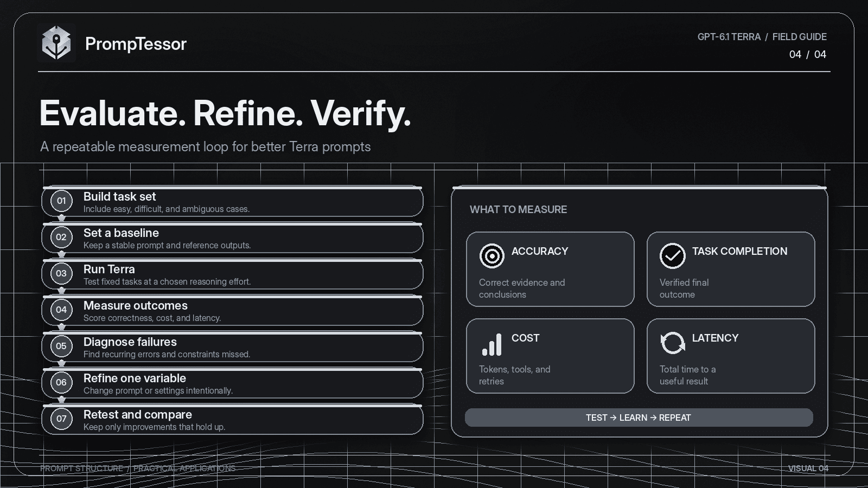The height and width of the screenshot is (488, 868).
Task: Click the 'GPT-6.1 TERRA / FIELD GUIDE' label
Action: 762,37
